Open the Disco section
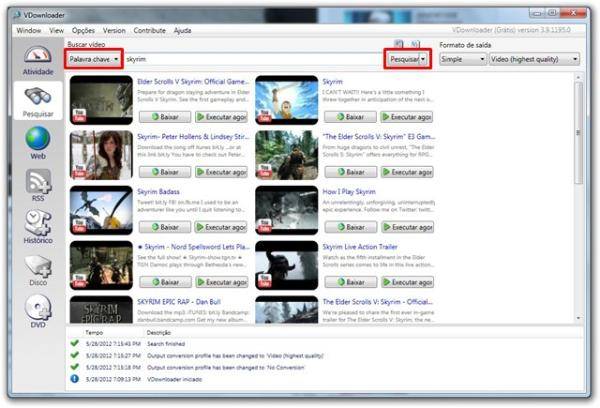 pyautogui.click(x=38, y=271)
